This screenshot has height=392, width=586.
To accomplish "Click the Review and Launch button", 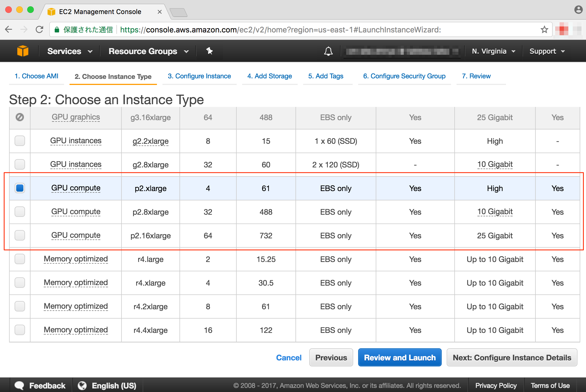I will [400, 357].
